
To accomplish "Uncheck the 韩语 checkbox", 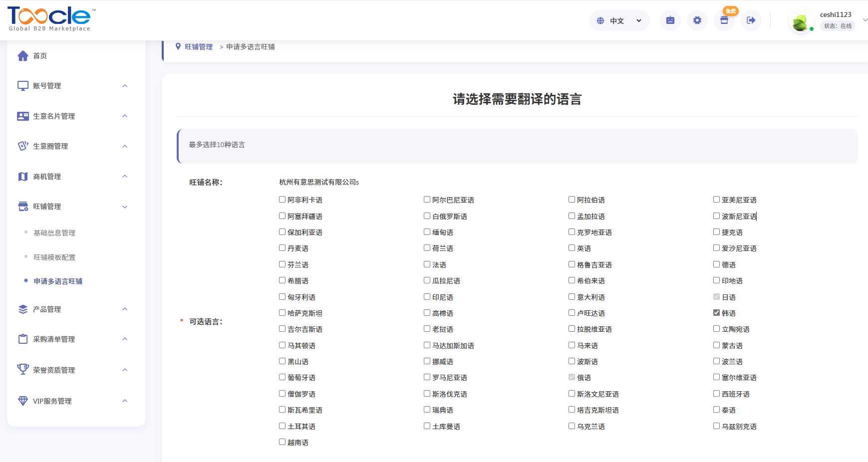I will [716, 313].
